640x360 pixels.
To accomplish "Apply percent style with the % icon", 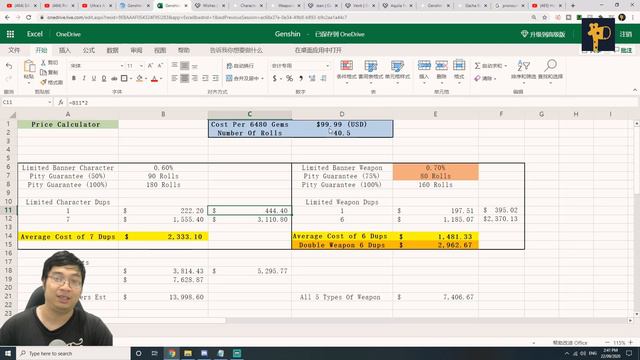I will click(289, 78).
